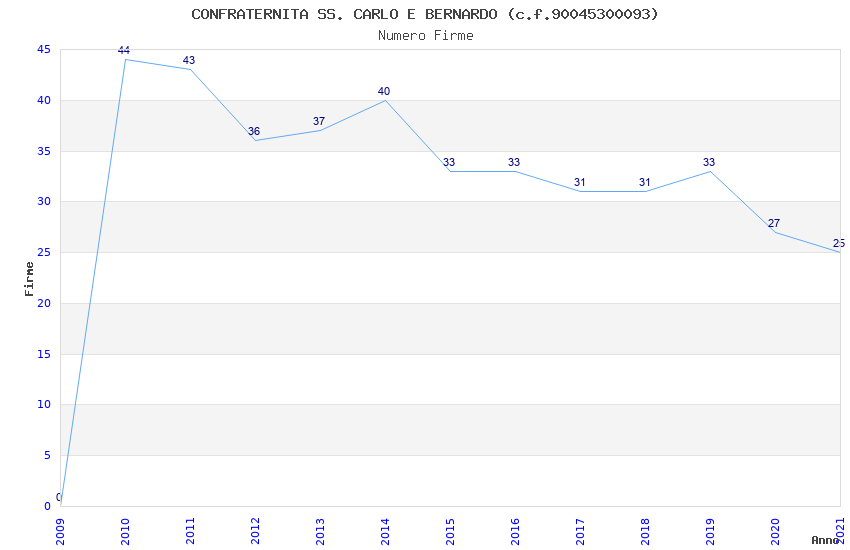Click y-axis tick value 20
The width and height of the screenshot is (850, 550).
pyautogui.click(x=44, y=303)
